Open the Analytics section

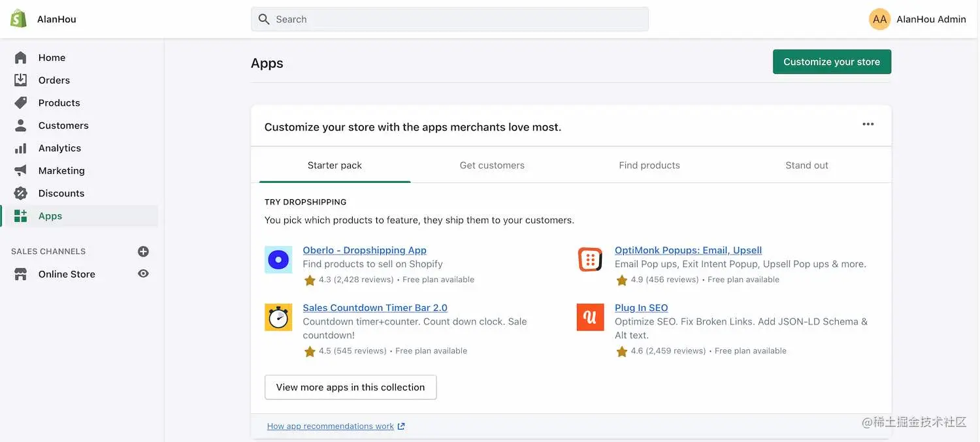click(x=60, y=148)
